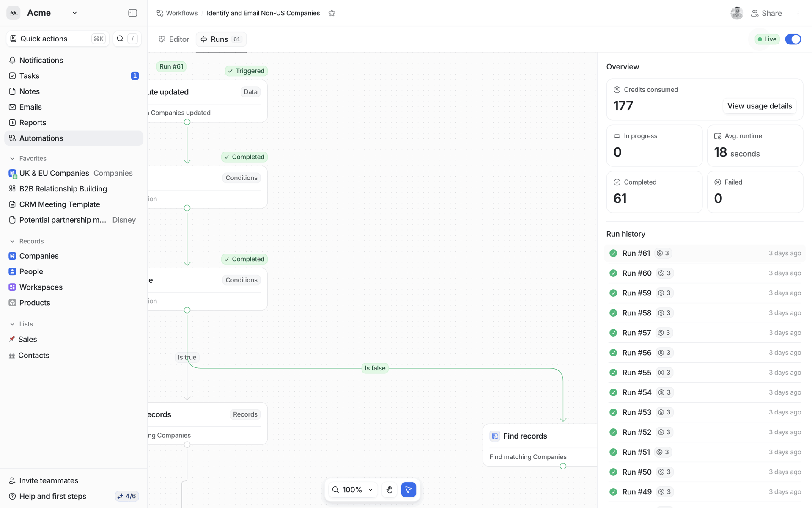The height and width of the screenshot is (508, 812).
Task: Open Workspaces records
Action: point(74,287)
